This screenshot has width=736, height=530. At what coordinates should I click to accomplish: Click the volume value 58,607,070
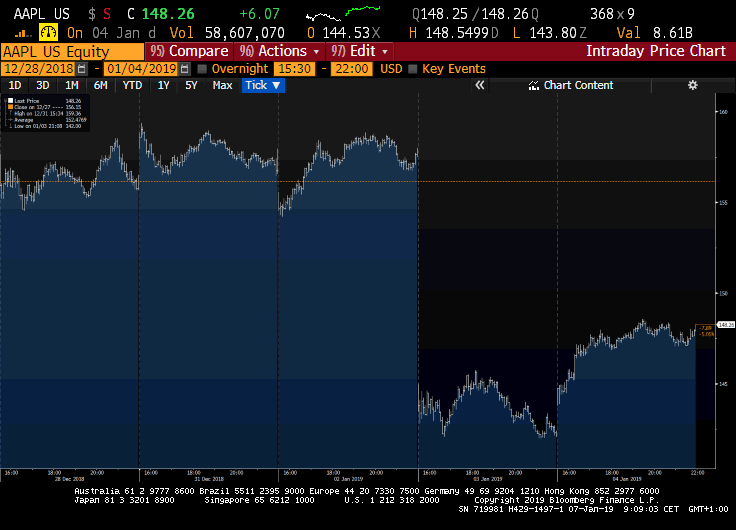coord(245,33)
